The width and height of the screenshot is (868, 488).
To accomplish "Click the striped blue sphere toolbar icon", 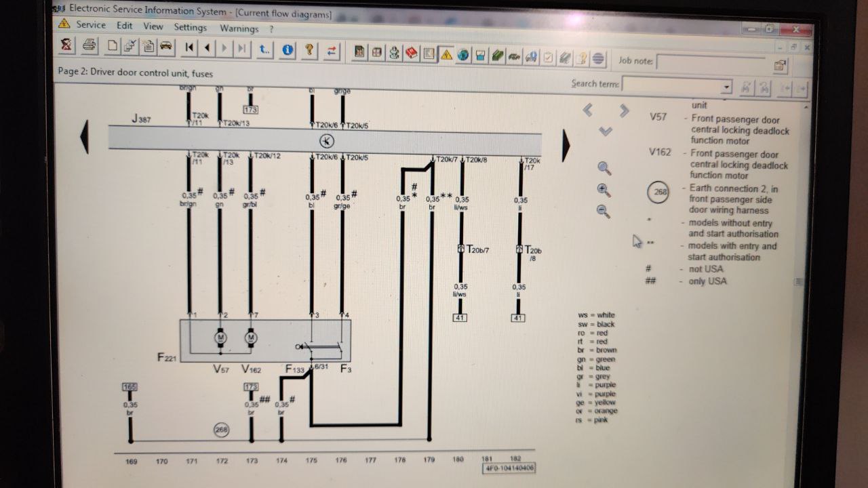I will coord(598,59).
